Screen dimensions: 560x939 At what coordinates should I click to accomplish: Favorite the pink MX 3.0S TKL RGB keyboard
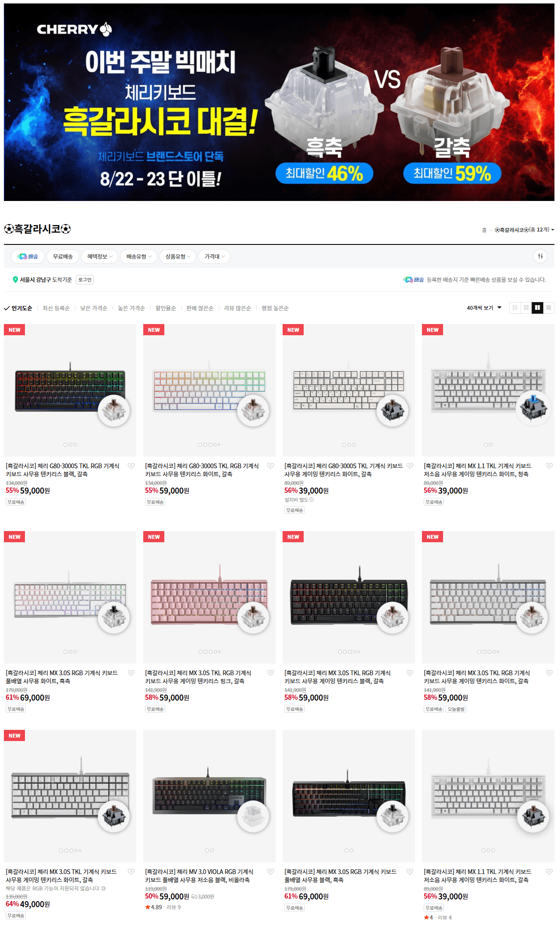271,673
